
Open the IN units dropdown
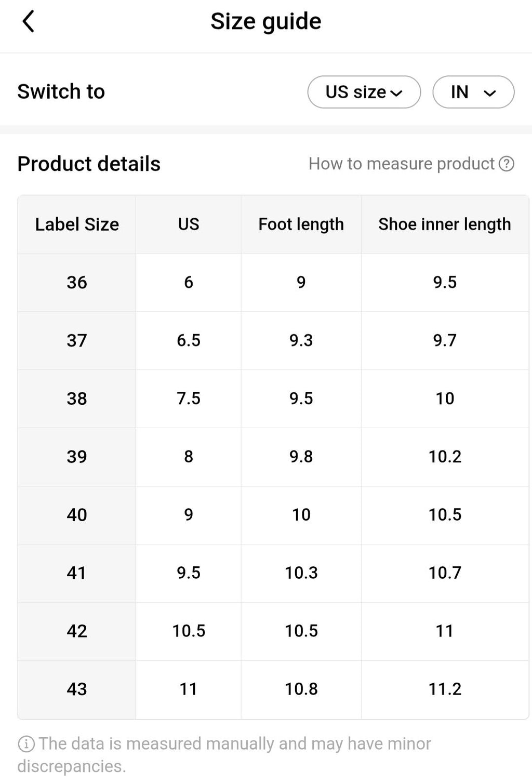(473, 92)
